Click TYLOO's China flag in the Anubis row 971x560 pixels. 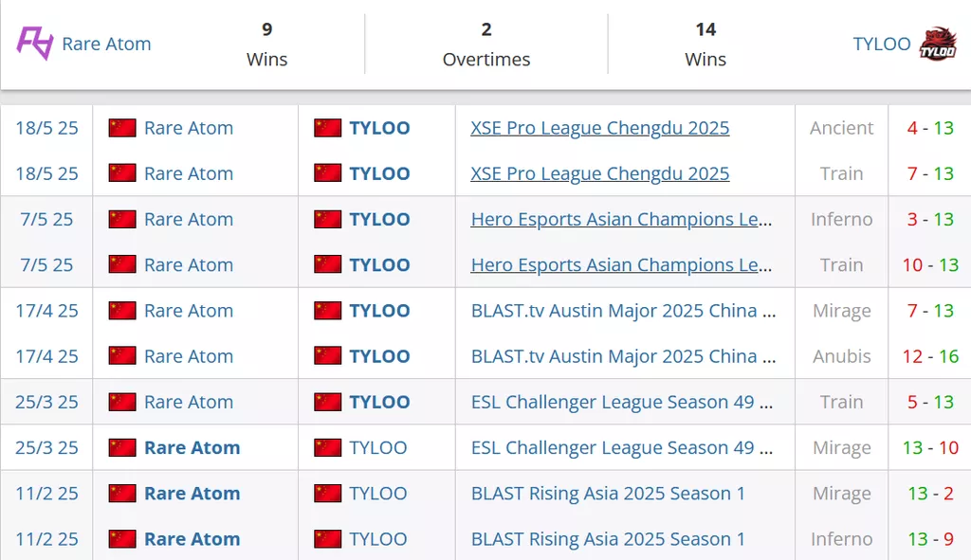tap(327, 356)
